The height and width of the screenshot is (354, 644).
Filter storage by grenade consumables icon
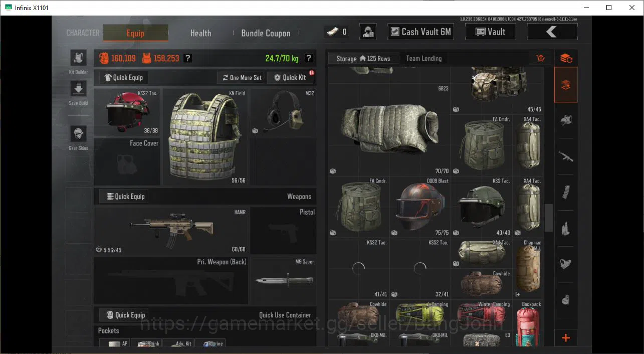(566, 300)
